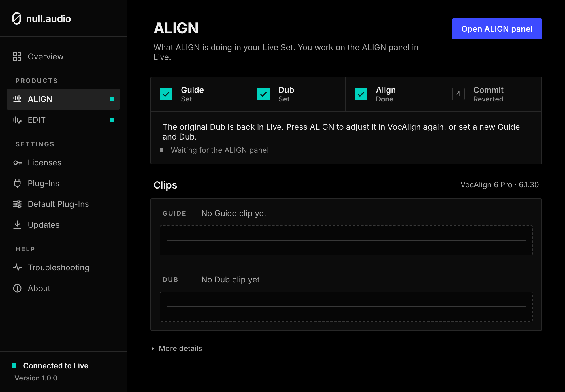Open the Overview page

63,56
